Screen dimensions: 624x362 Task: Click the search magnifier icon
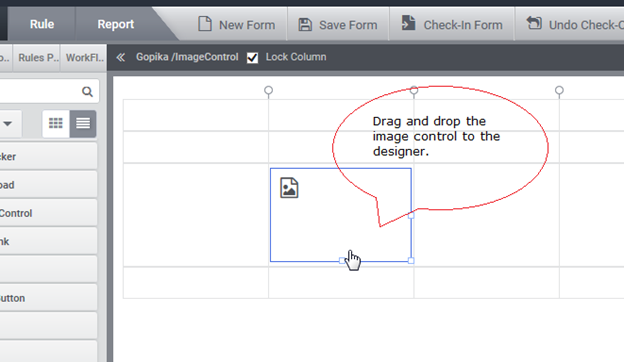point(87,92)
